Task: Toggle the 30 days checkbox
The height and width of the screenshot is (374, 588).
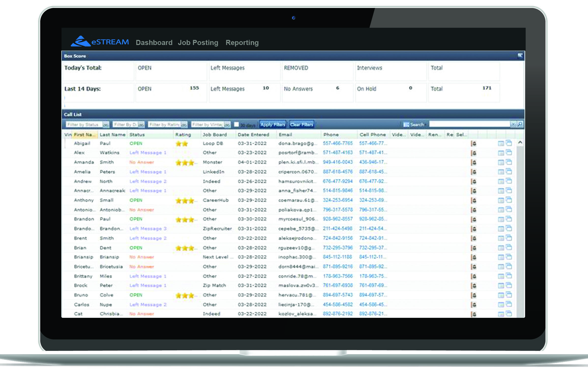Action: (236, 124)
